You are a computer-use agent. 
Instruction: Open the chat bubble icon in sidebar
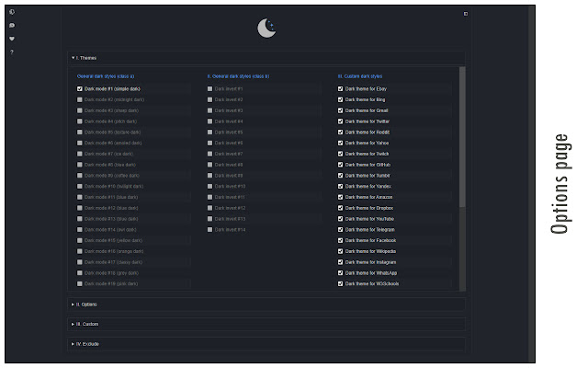click(x=12, y=26)
